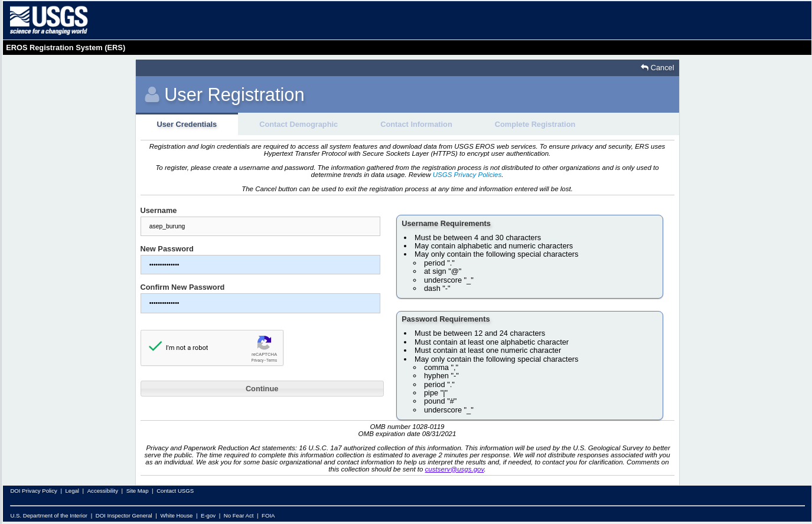Image resolution: width=812 pixels, height=524 pixels.
Task: Click the New Password field label
Action: tap(167, 249)
